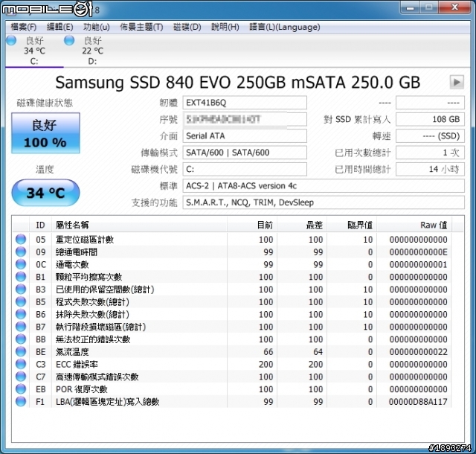Click the D: drive health status circle
This screenshot has height=454, width=476.
pos(69,40)
